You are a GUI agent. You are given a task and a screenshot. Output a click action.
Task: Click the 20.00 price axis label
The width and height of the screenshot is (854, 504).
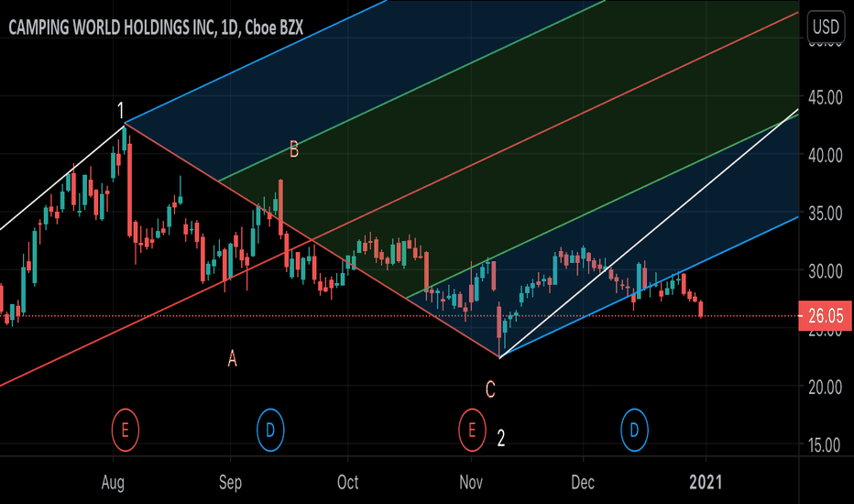[x=825, y=387]
